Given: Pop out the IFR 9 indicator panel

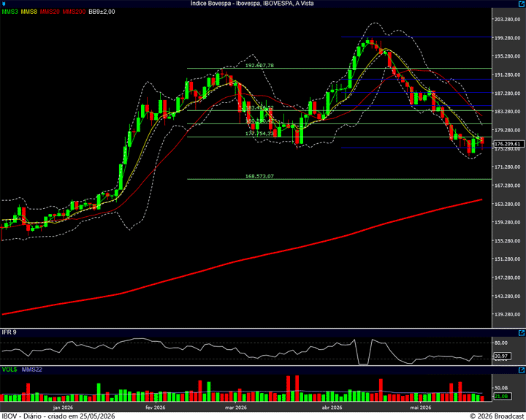Looking at the screenshot, I should 522,333.
